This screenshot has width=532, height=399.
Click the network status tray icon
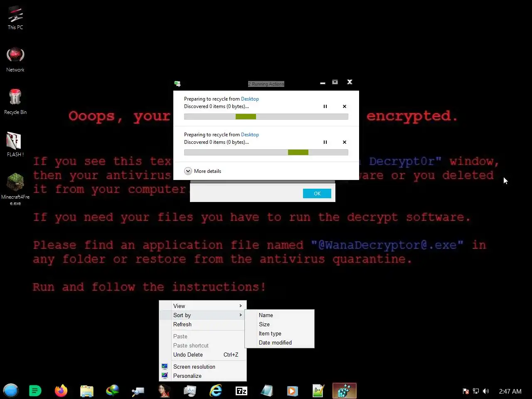coord(476,391)
